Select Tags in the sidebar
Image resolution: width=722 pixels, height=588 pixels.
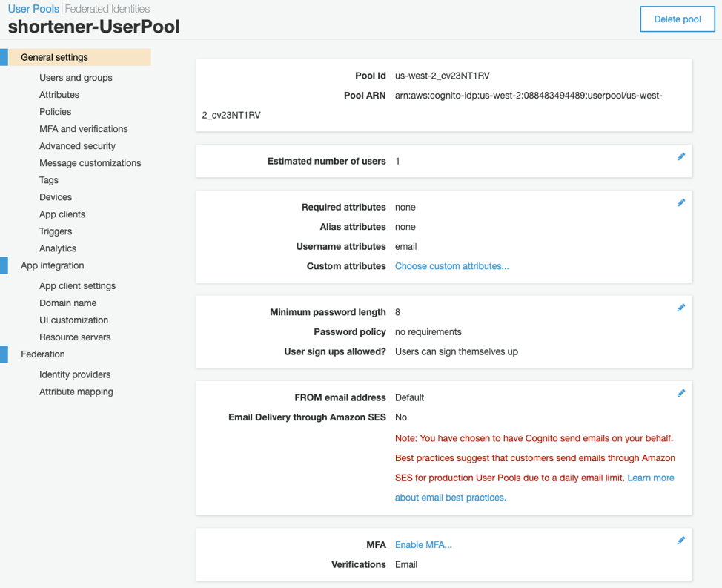[48, 179]
